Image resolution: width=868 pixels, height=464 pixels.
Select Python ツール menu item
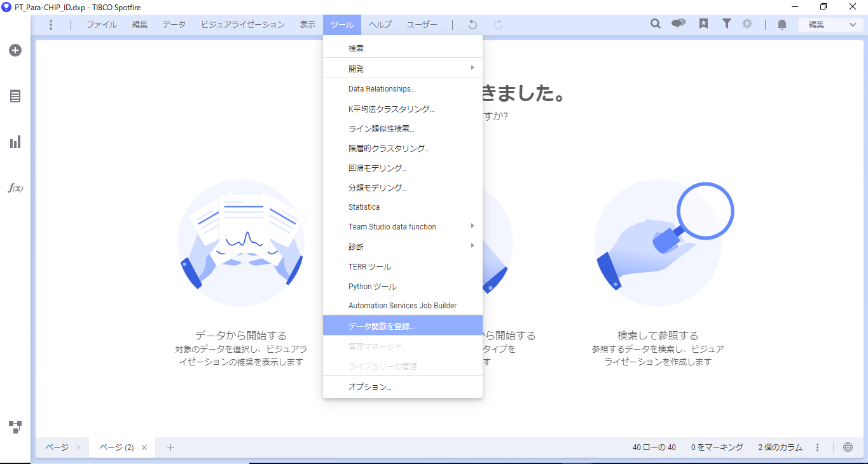[x=403, y=287]
